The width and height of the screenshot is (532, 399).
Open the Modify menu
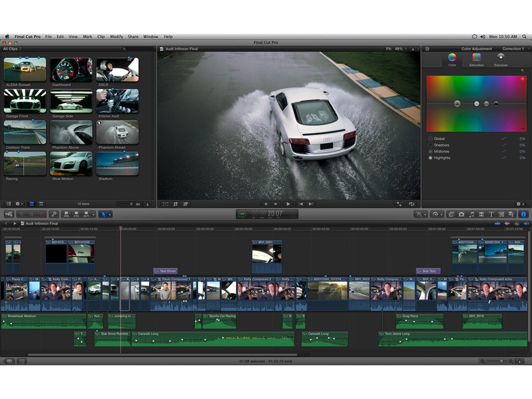point(116,37)
